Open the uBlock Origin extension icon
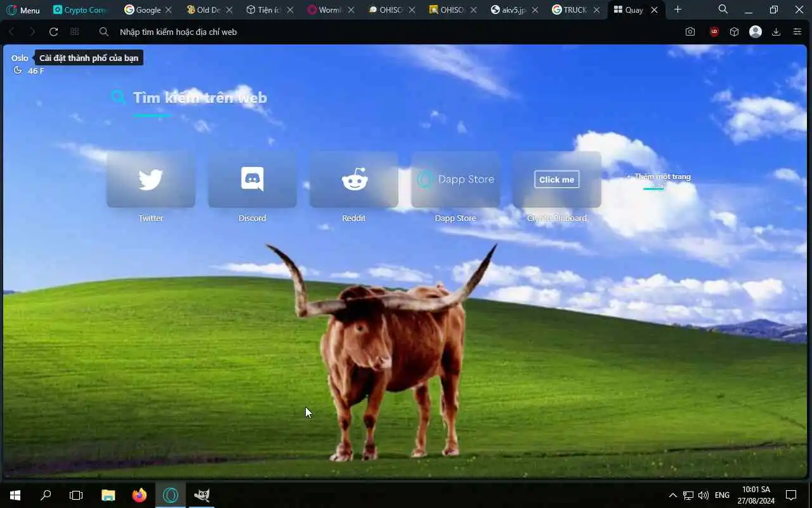Viewport: 812px width, 508px height. coord(714,32)
